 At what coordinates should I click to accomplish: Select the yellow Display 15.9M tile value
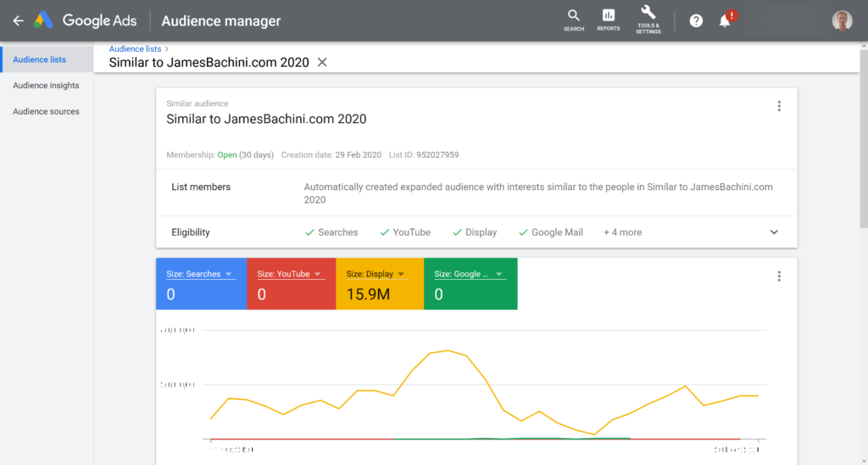(x=368, y=294)
